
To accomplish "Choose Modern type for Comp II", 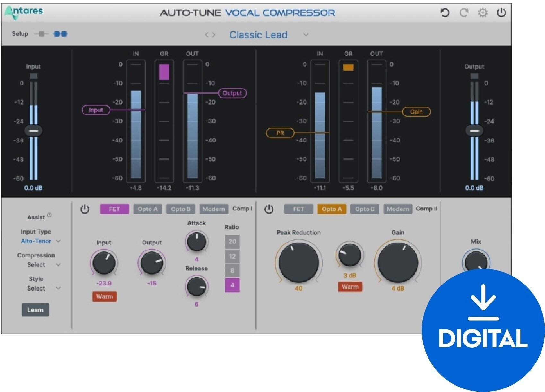I will 398,209.
